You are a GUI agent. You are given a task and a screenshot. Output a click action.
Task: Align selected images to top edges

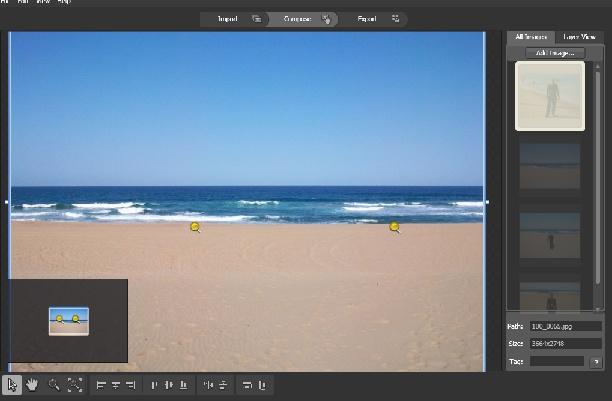coord(154,385)
